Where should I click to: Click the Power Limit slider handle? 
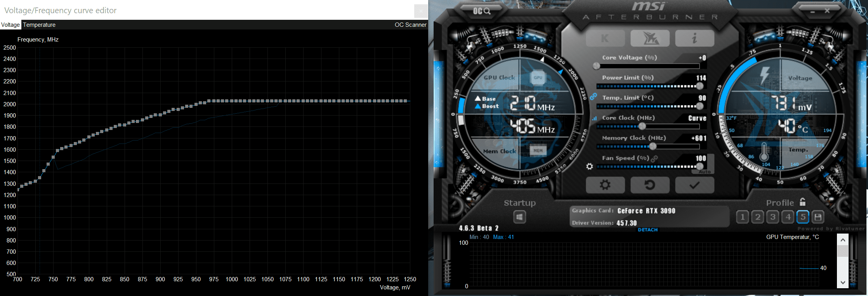pyautogui.click(x=700, y=86)
